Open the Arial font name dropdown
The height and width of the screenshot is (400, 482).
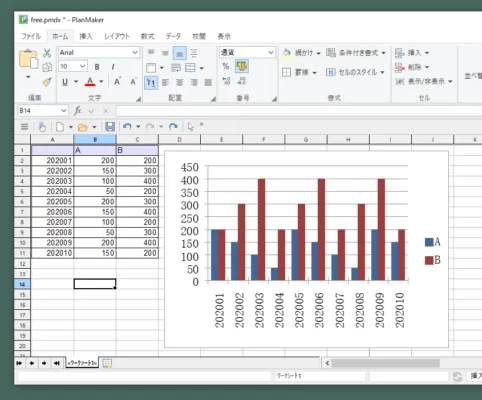click(x=135, y=53)
